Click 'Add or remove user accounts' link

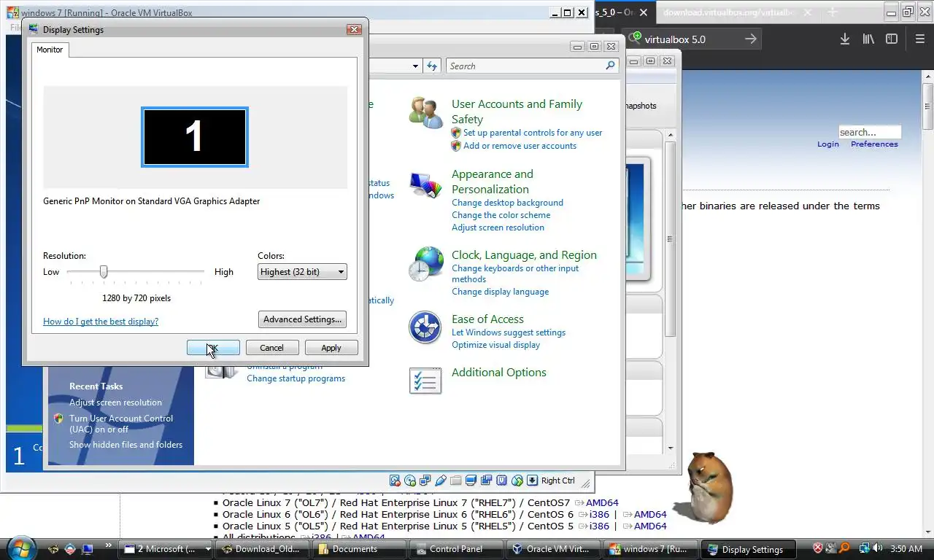[520, 146]
